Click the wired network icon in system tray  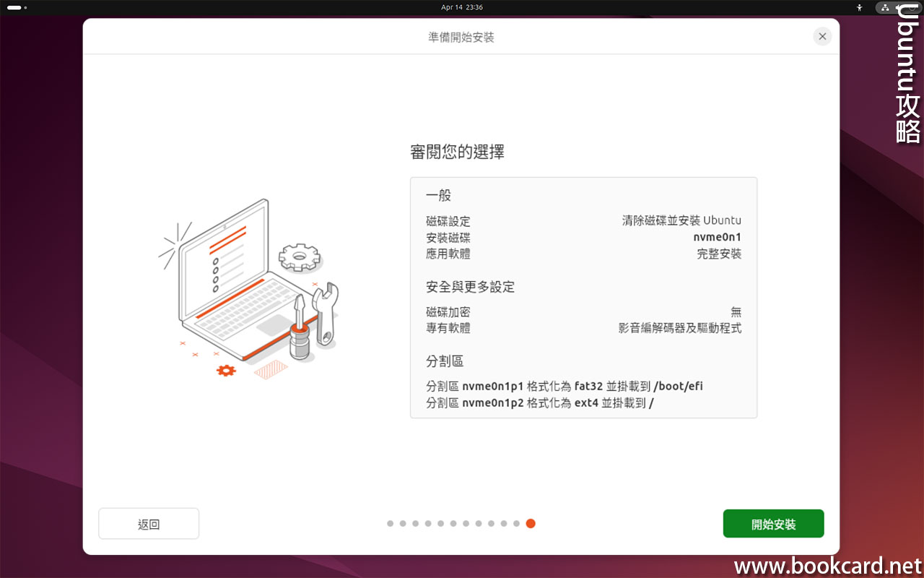(x=885, y=8)
